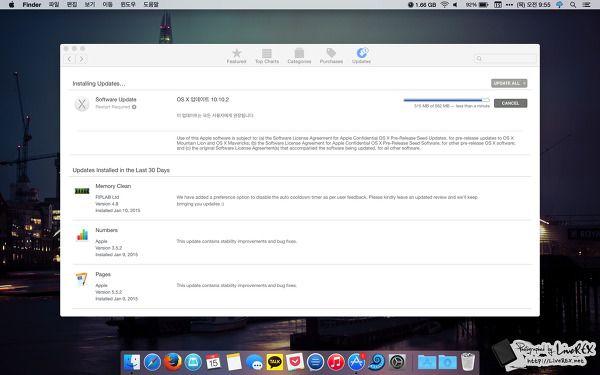Viewport: 600px width, 375px height.
Task: Launch KakaoTalk from the Dock
Action: (274, 362)
